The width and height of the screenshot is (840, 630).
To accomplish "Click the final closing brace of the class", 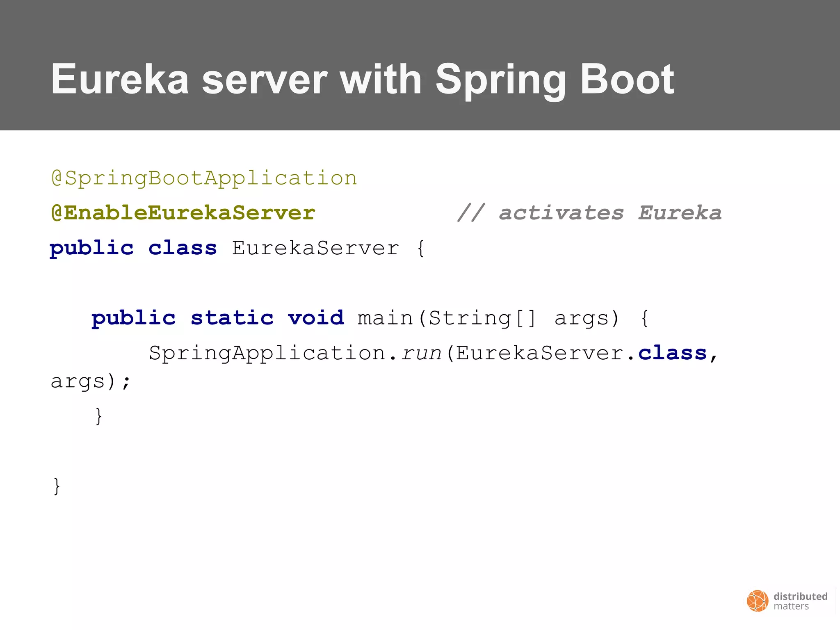I will 57,486.
